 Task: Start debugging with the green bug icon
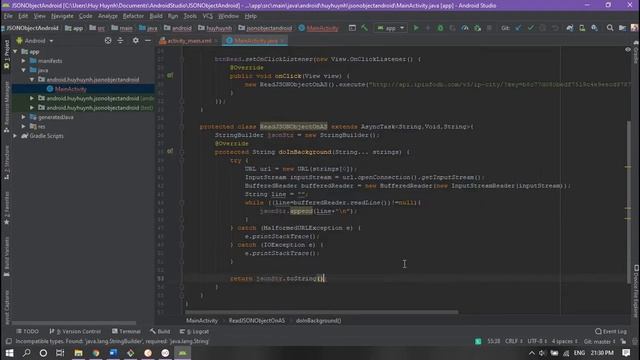[440, 28]
